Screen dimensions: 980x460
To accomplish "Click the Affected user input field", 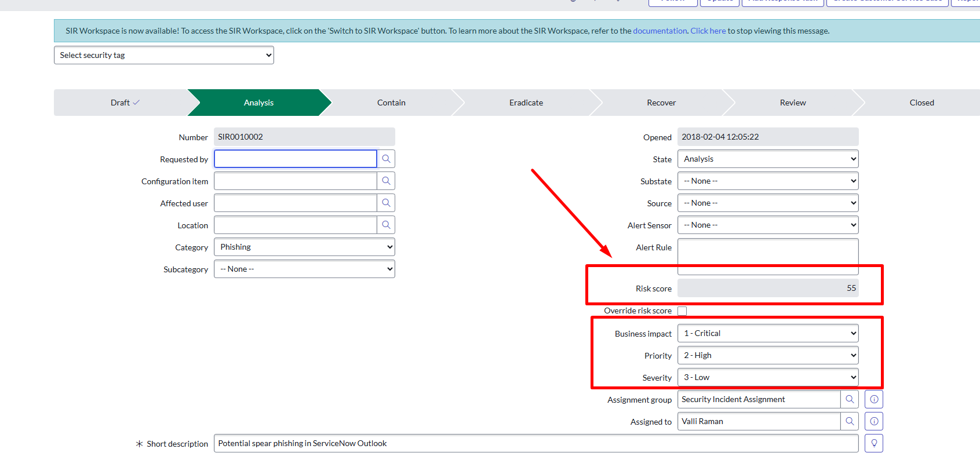I will [296, 203].
